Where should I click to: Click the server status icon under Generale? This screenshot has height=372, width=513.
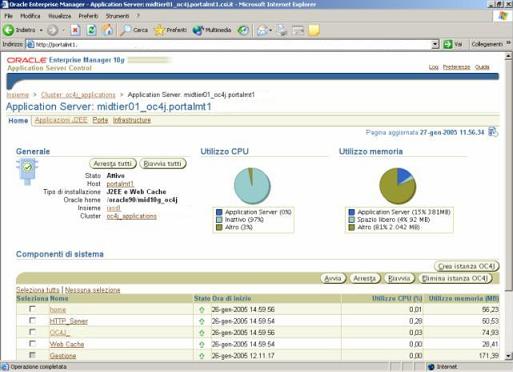pos(27,171)
